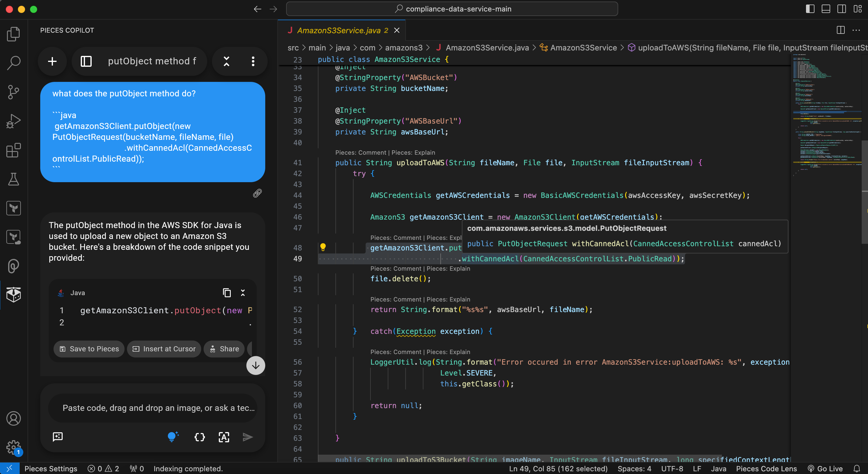Toggle the primary sidebar visibility

[x=810, y=9]
